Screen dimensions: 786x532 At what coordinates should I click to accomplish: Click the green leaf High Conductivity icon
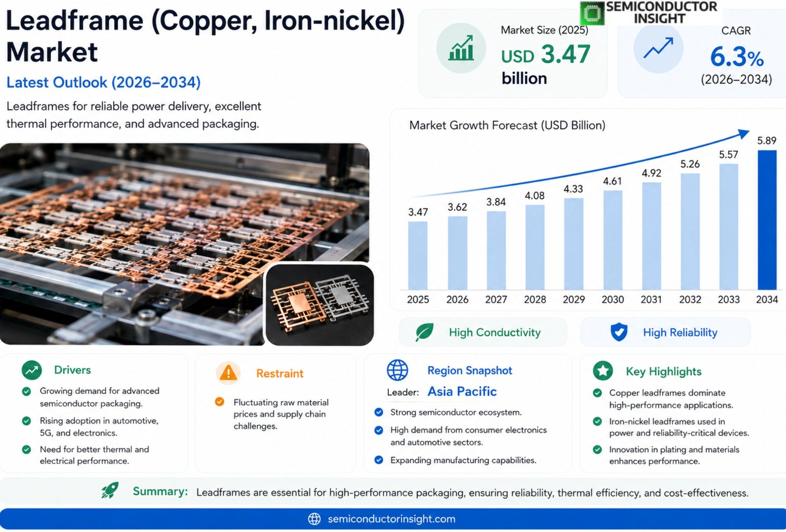click(x=425, y=332)
